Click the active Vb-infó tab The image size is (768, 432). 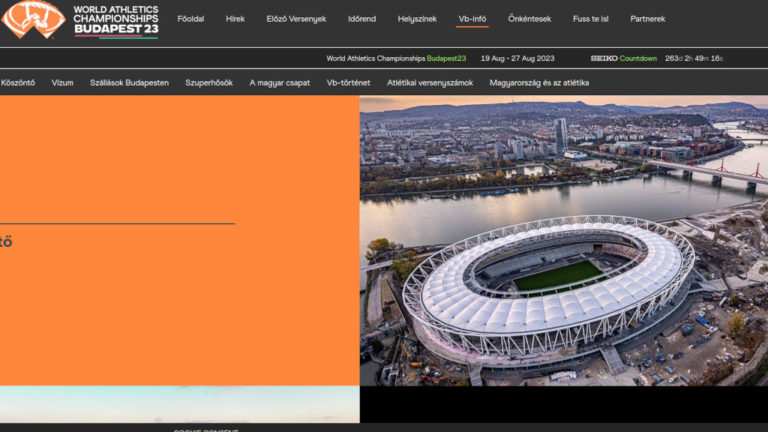(472, 19)
